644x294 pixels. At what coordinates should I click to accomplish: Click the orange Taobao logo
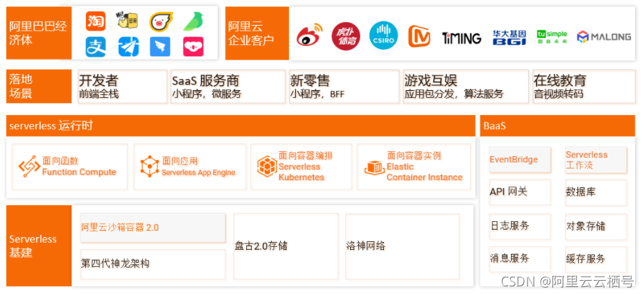pos(96,21)
